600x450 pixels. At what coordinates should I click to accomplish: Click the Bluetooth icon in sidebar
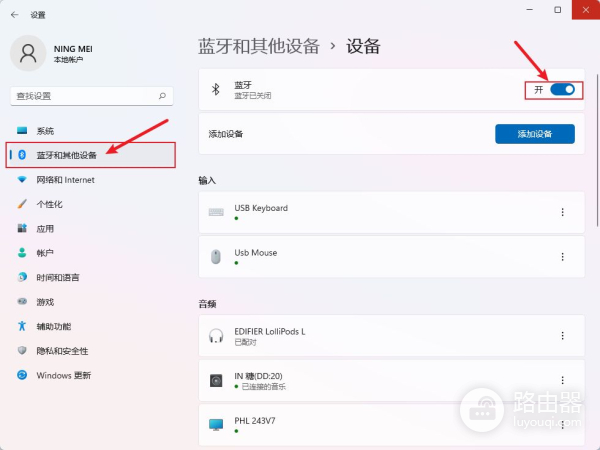click(x=22, y=155)
